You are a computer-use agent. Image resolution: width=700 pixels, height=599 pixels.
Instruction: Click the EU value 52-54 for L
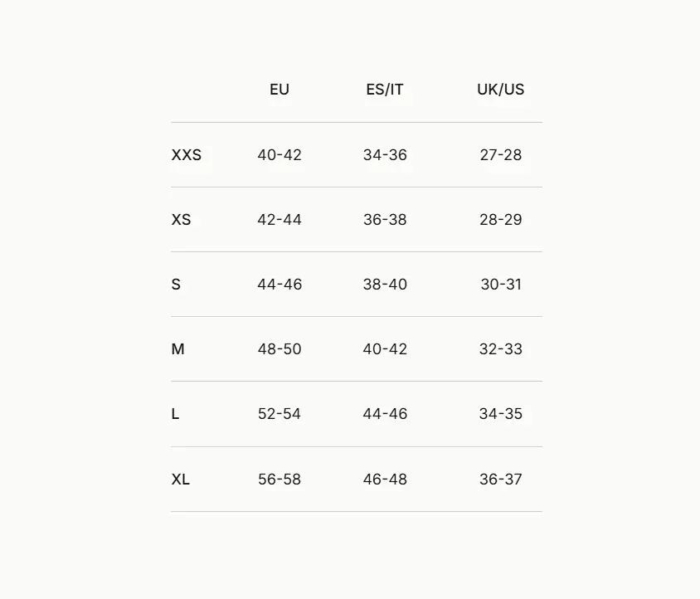click(279, 414)
